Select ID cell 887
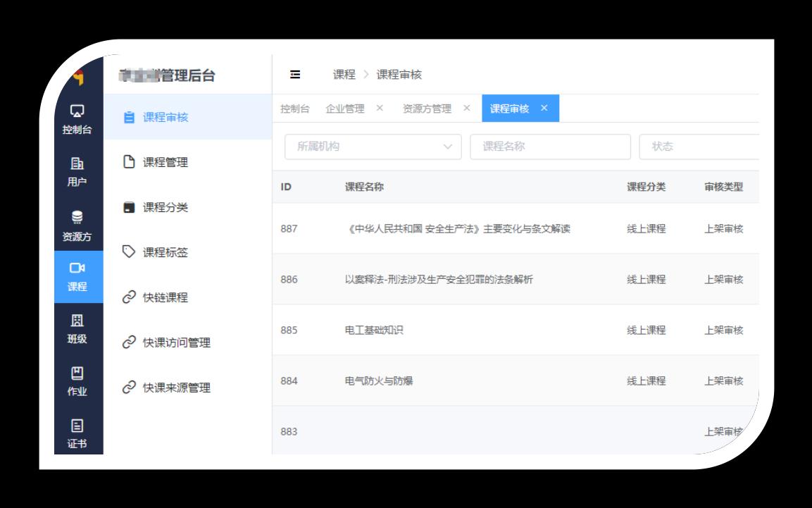 coord(289,229)
